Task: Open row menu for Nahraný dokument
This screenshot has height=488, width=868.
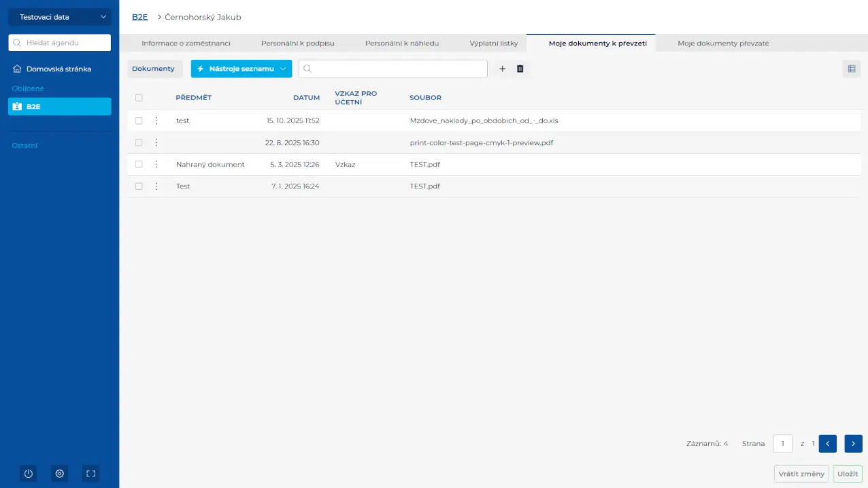Action: tap(156, 165)
